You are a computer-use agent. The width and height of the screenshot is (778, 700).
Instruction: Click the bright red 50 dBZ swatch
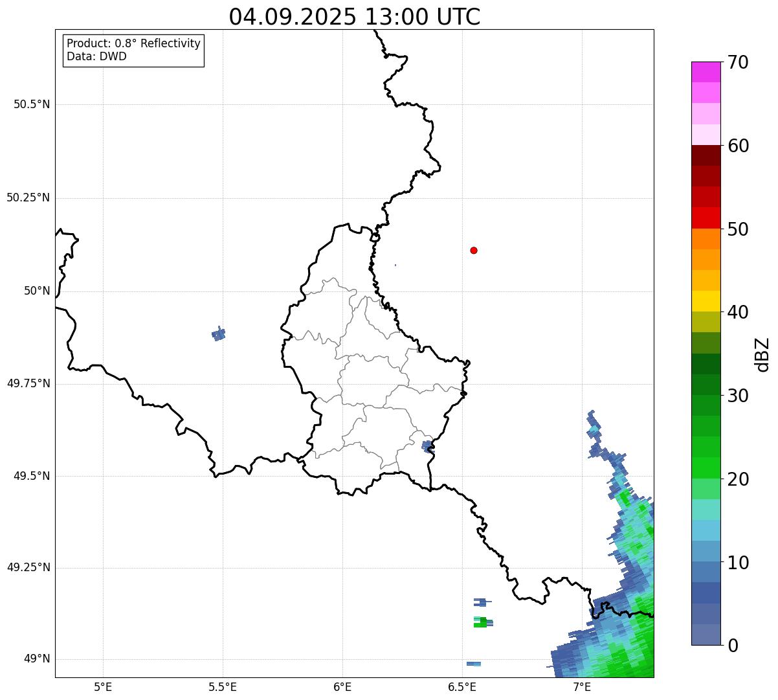click(706, 218)
